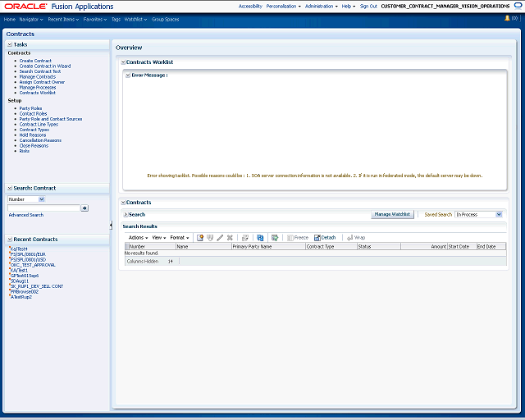The image size is (525, 420).
Task: Collapse the Recent Contracts panel
Action: click(x=10, y=240)
